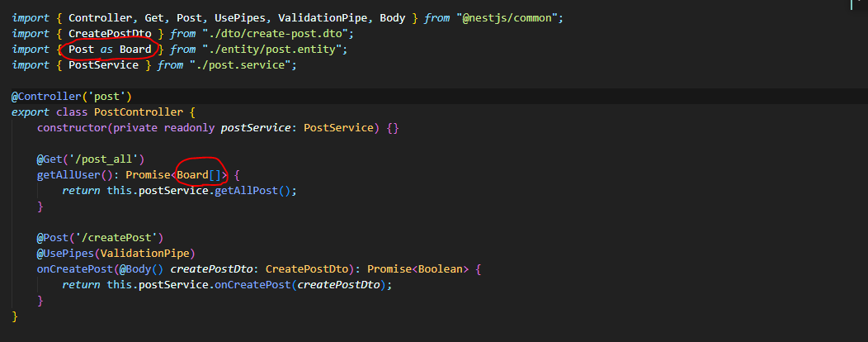The image size is (868, 342).
Task: Click the "readonly" modifier in constructor
Action: tap(189, 128)
